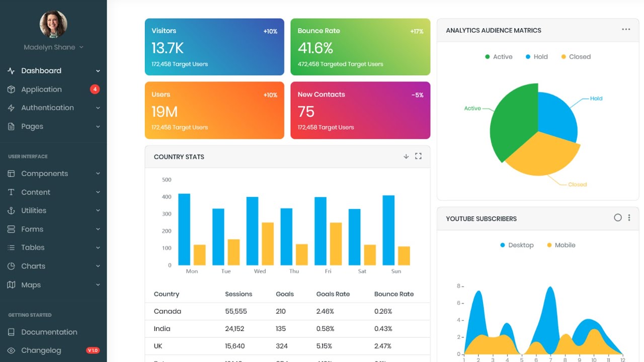Toggle the Hold series in audience legend
The image size is (644, 362).
coord(537,57)
